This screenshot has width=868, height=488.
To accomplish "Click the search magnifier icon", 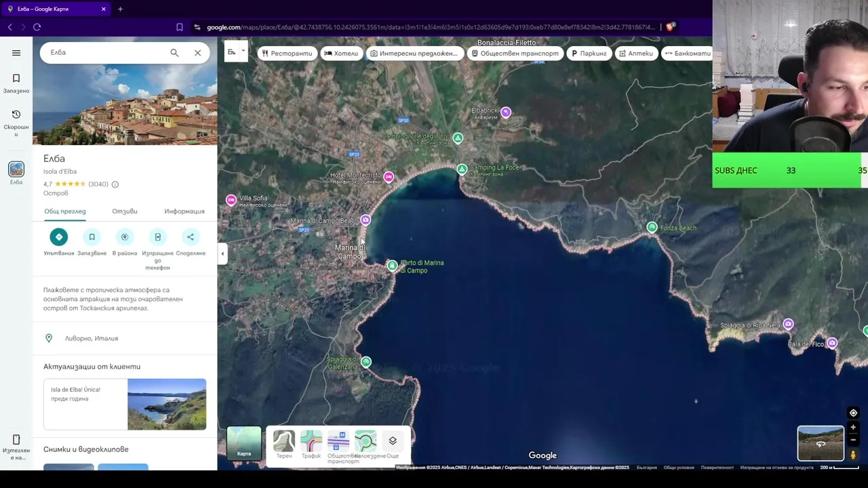I will point(174,53).
